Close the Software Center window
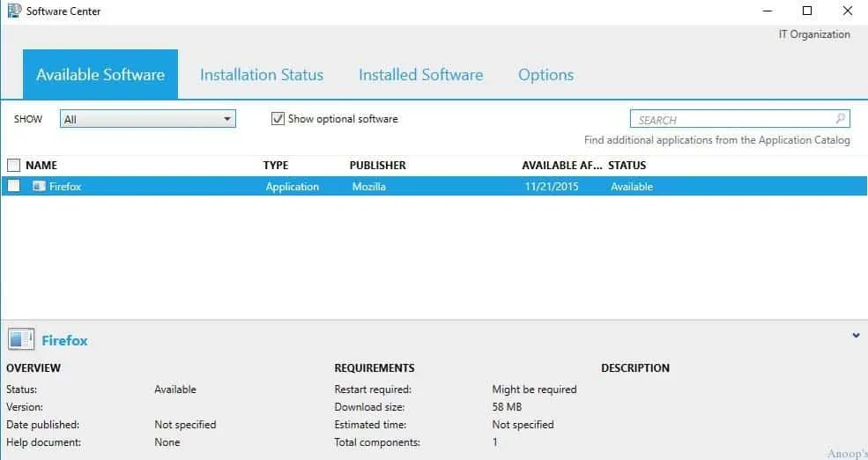The height and width of the screenshot is (460, 868). click(847, 11)
